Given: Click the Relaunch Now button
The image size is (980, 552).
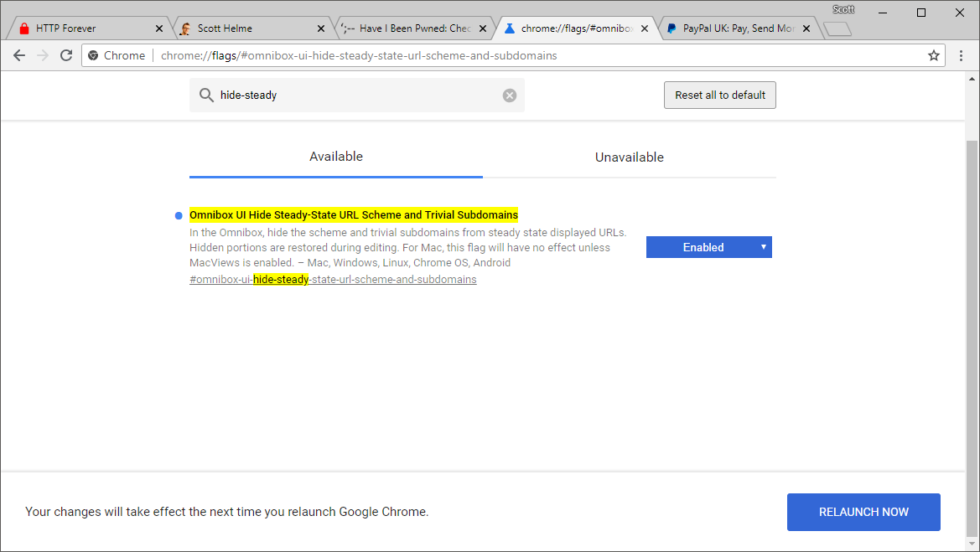Looking at the screenshot, I should 863,512.
